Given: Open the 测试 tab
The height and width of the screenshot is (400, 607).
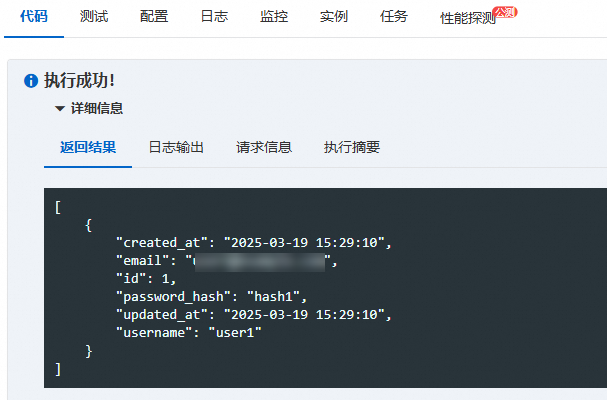Looking at the screenshot, I should point(94,17).
